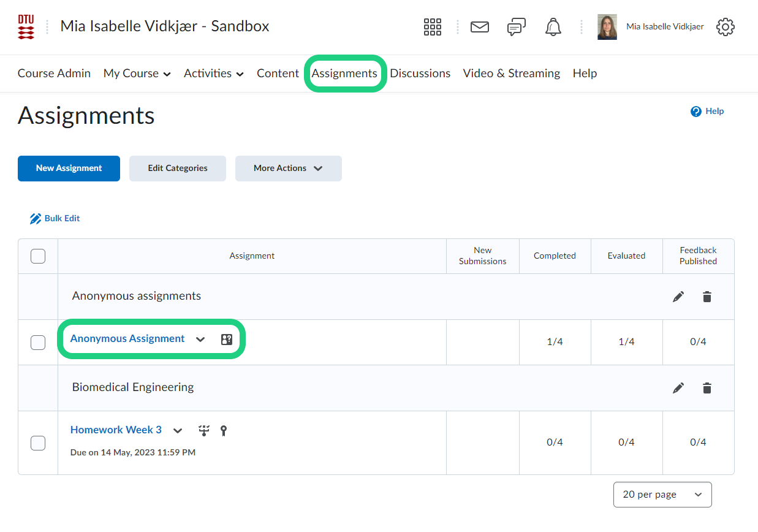
Task: Expand the Homework Week 3 actions chevron
Action: [x=178, y=431]
